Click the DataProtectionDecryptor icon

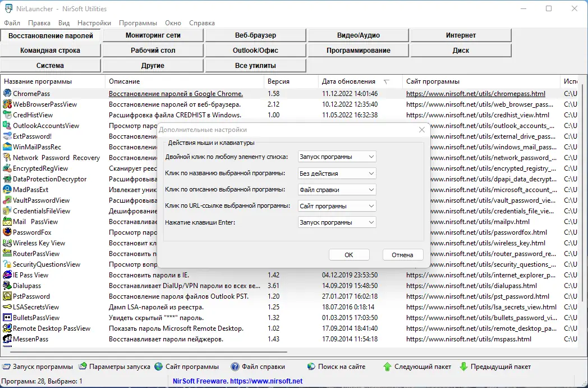pyautogui.click(x=7, y=179)
